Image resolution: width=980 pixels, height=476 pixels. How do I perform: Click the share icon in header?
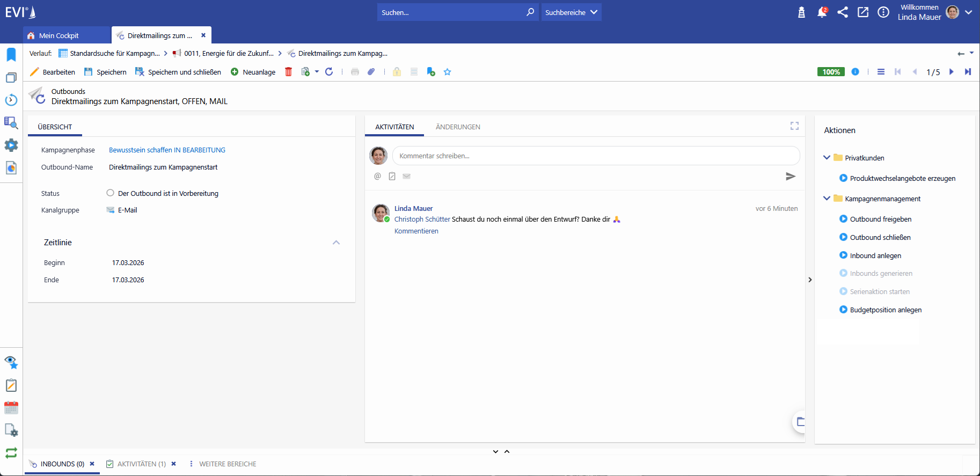point(842,12)
